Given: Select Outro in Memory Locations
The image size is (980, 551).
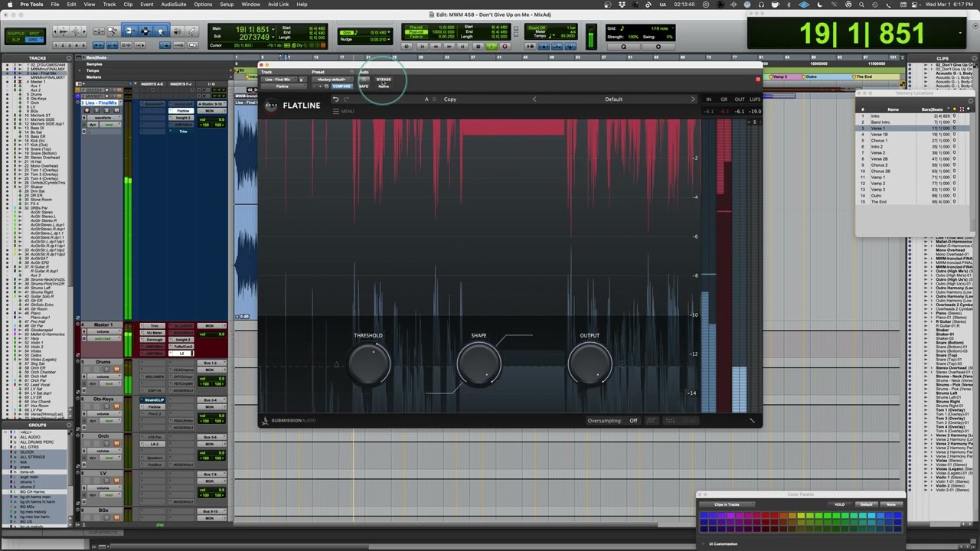Looking at the screenshot, I should coord(911,196).
